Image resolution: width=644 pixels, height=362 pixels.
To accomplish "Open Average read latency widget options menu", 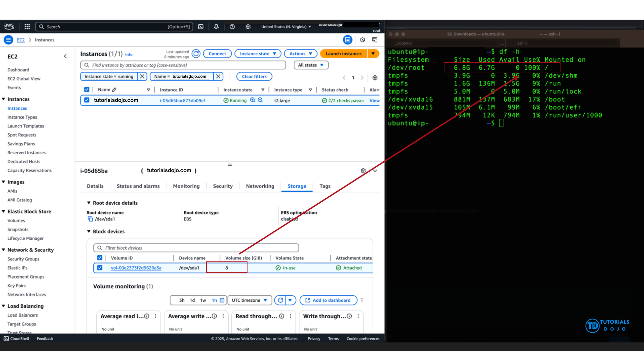I will (155, 316).
